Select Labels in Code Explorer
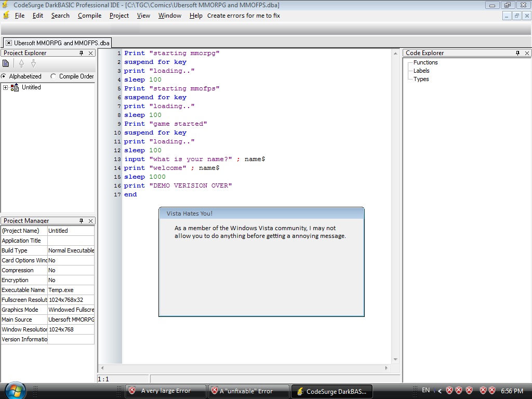This screenshot has width=532, height=399. pyautogui.click(x=421, y=71)
